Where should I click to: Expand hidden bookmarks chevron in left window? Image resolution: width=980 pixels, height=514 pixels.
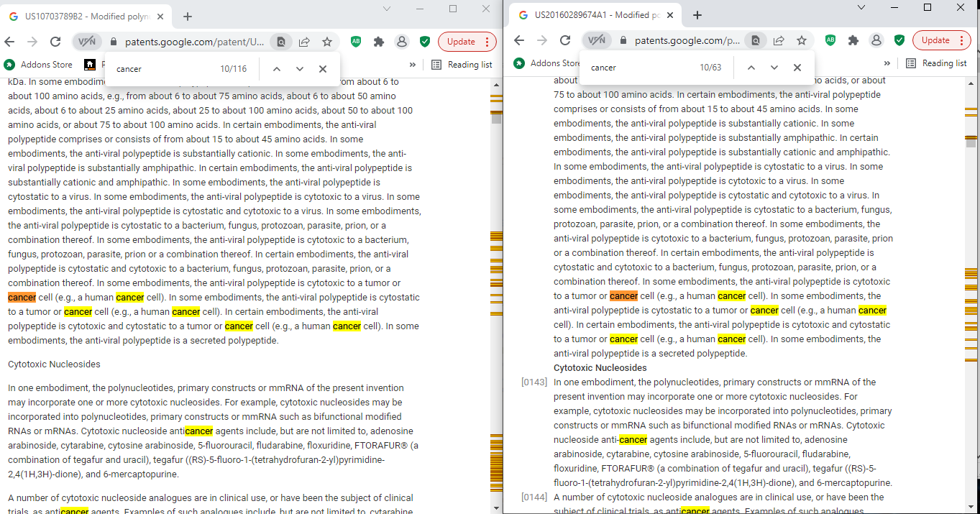412,65
